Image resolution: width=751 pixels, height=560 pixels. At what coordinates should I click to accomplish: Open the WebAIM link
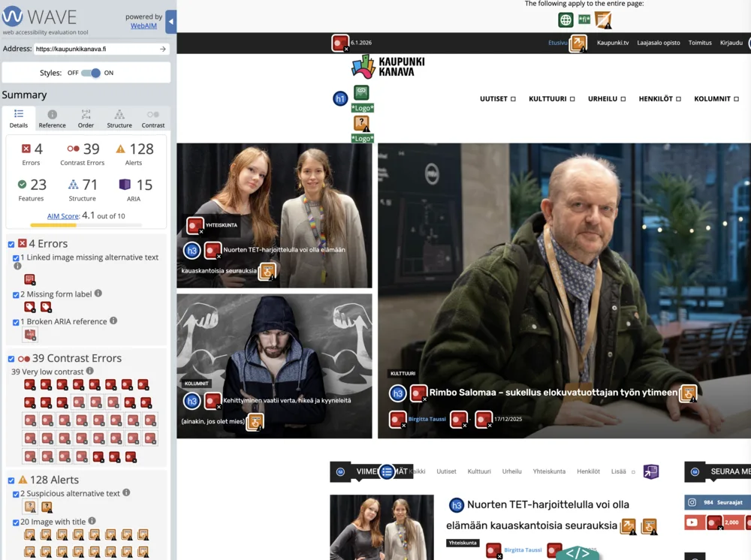143,26
